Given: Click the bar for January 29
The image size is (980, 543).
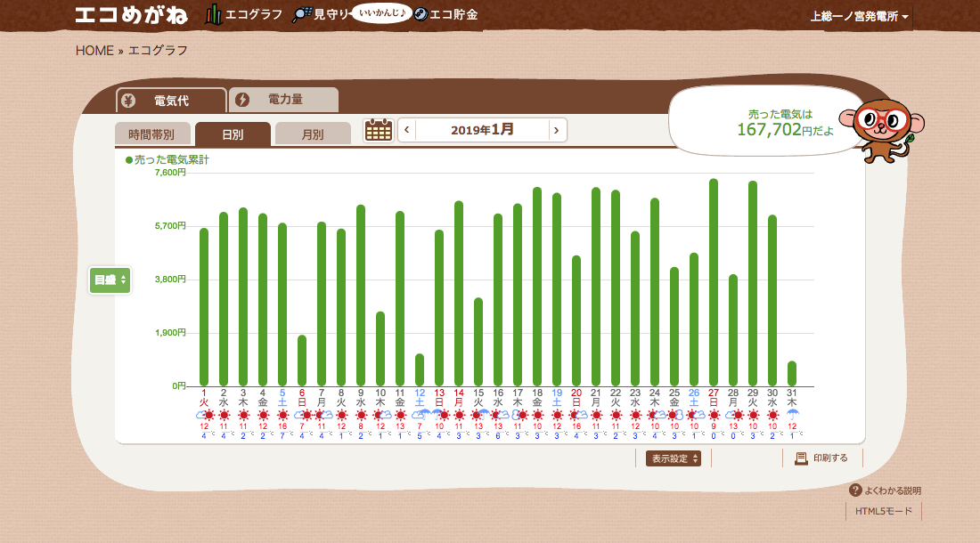Looking at the screenshot, I should point(753,283).
